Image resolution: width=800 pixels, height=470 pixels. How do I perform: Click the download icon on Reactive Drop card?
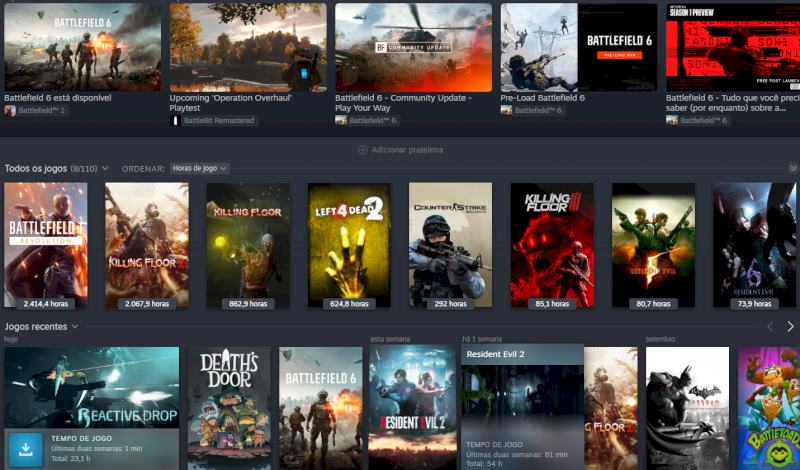point(26,450)
